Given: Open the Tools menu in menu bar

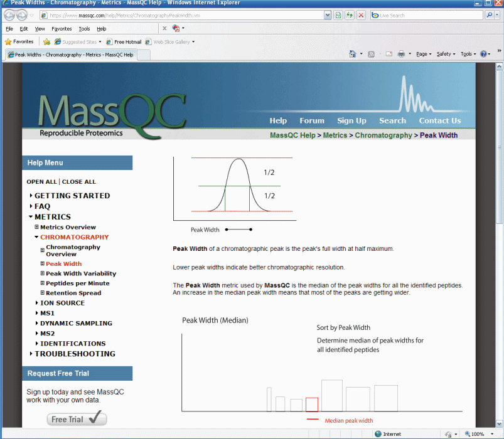Looking at the screenshot, I should pos(84,29).
